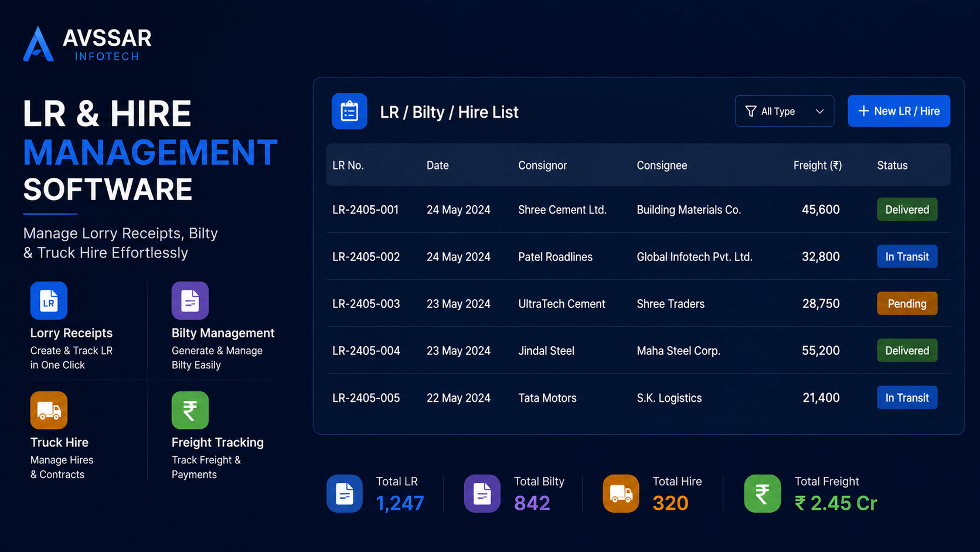Click In Transit badge for LR-2405-005
Image resolution: width=980 pixels, height=552 pixels.
(907, 397)
